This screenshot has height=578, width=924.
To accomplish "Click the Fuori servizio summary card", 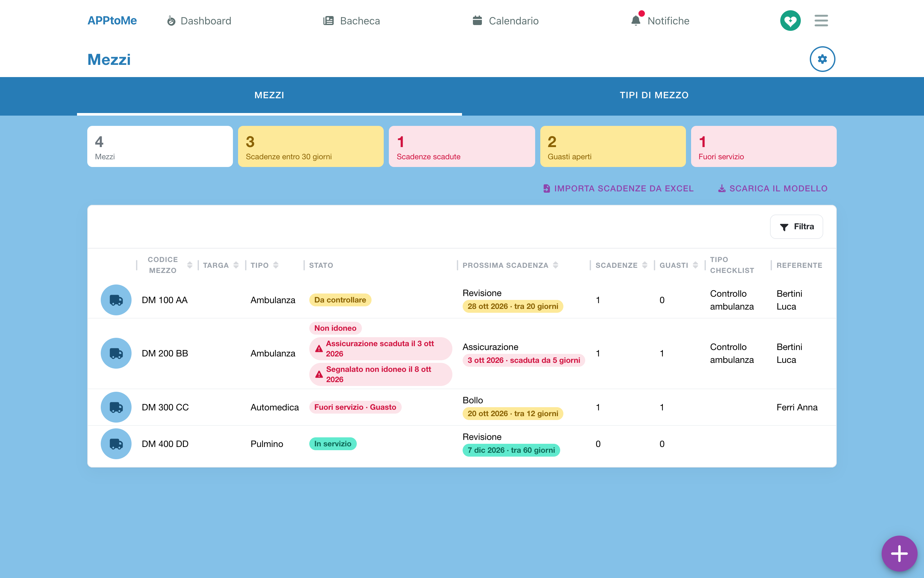I will 764,146.
